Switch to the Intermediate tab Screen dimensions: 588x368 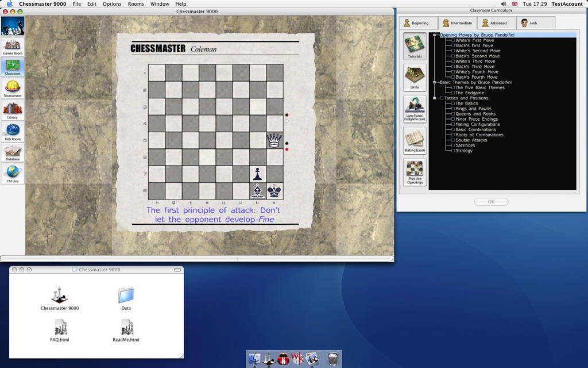click(458, 23)
